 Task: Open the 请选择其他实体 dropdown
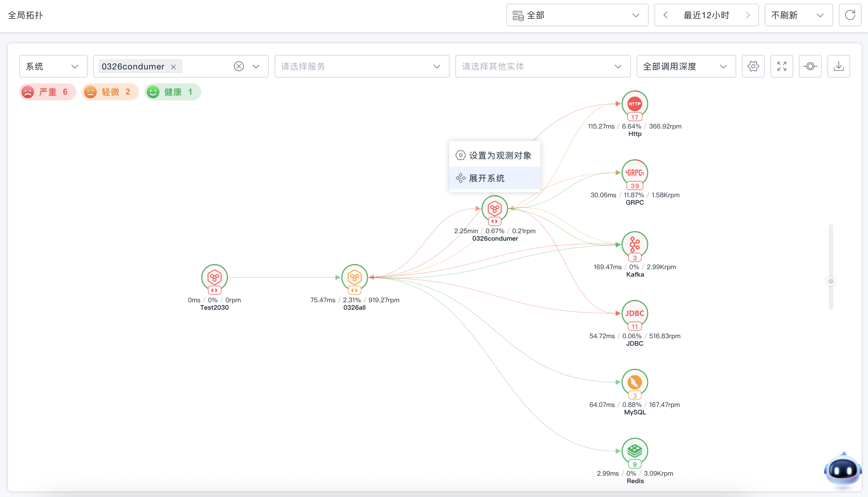[543, 66]
